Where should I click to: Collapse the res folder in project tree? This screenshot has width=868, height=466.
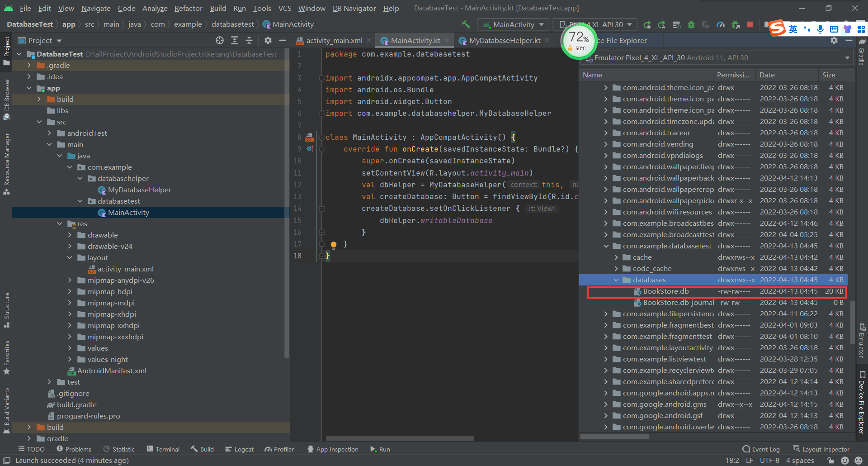(60, 223)
